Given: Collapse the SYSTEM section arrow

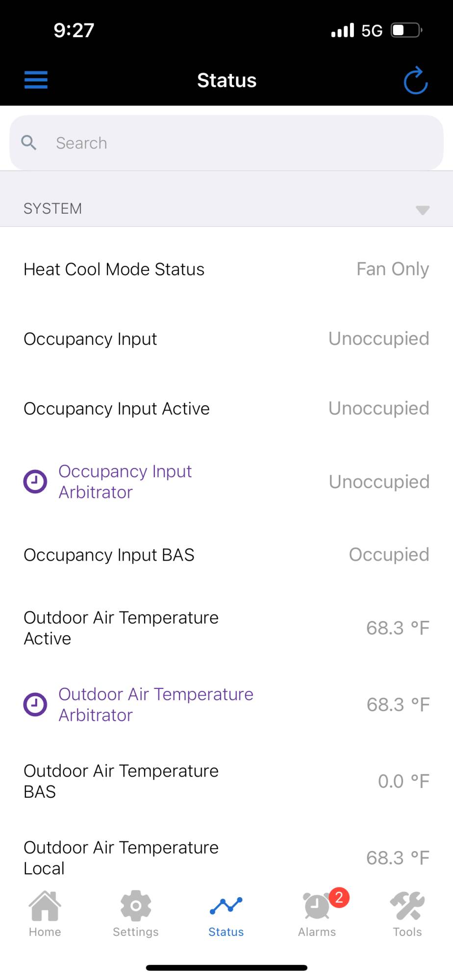Looking at the screenshot, I should coord(423,210).
